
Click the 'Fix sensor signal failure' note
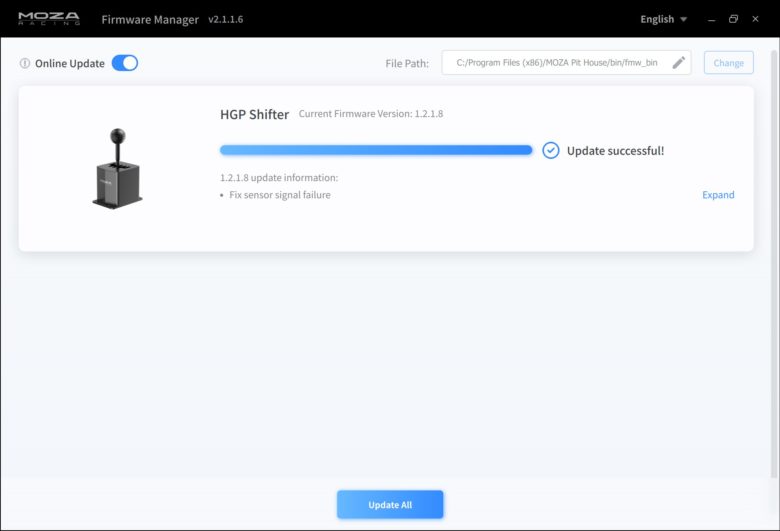coord(280,195)
